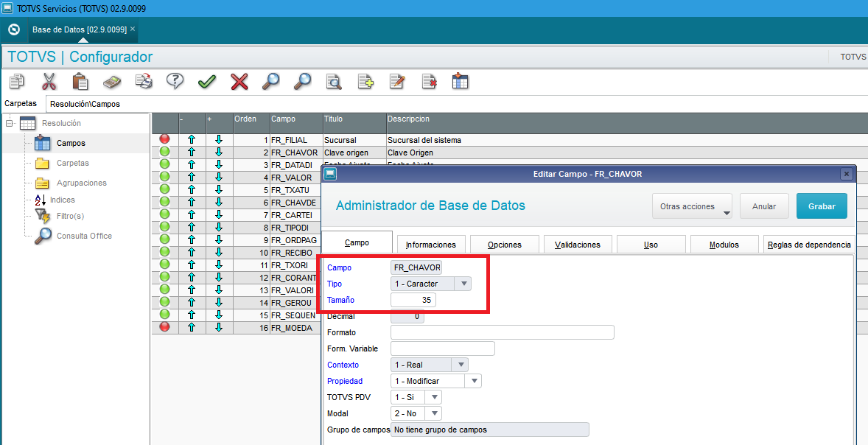This screenshot has height=445, width=868.
Task: Click the printer toolbar icon
Action: (144, 81)
